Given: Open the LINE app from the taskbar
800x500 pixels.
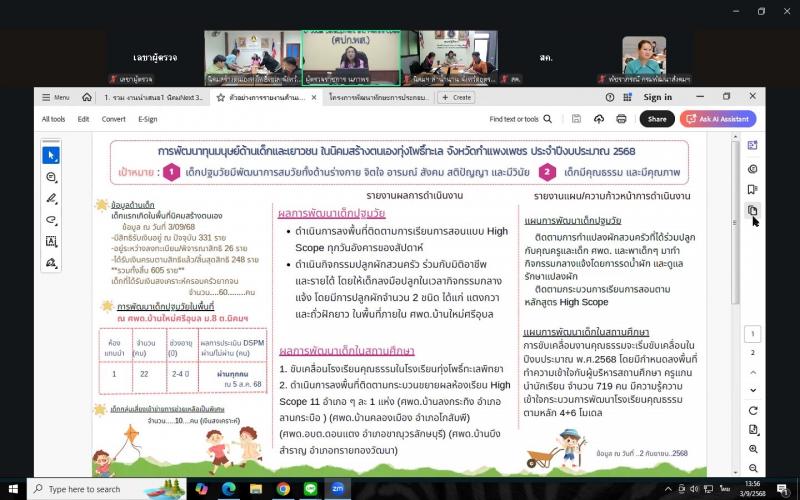Looking at the screenshot, I should (x=311, y=489).
